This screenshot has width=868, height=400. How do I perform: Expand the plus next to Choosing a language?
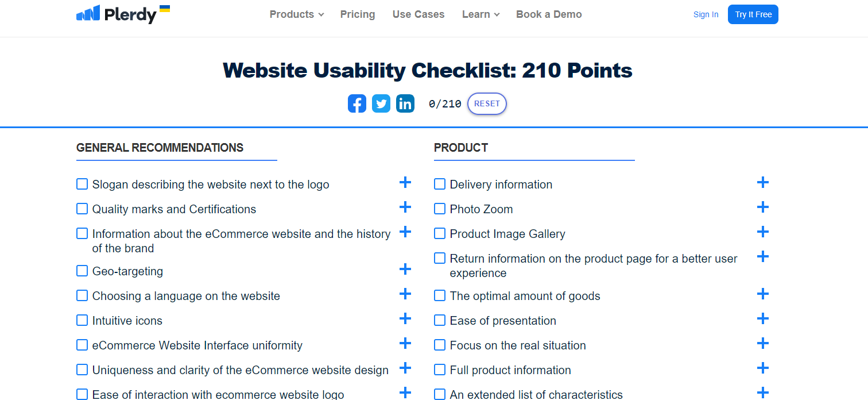405,294
